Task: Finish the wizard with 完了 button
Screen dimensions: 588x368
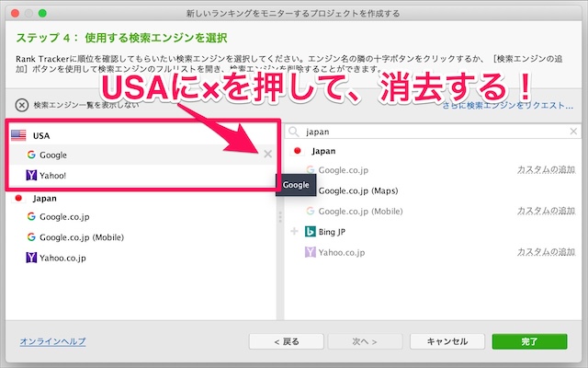Action: coord(529,341)
